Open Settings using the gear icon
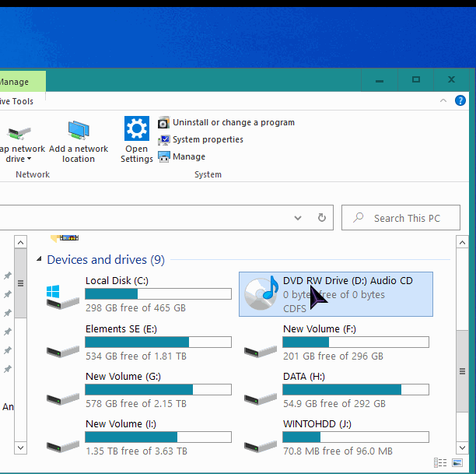Screen dimensions: 476x474 tap(137, 129)
